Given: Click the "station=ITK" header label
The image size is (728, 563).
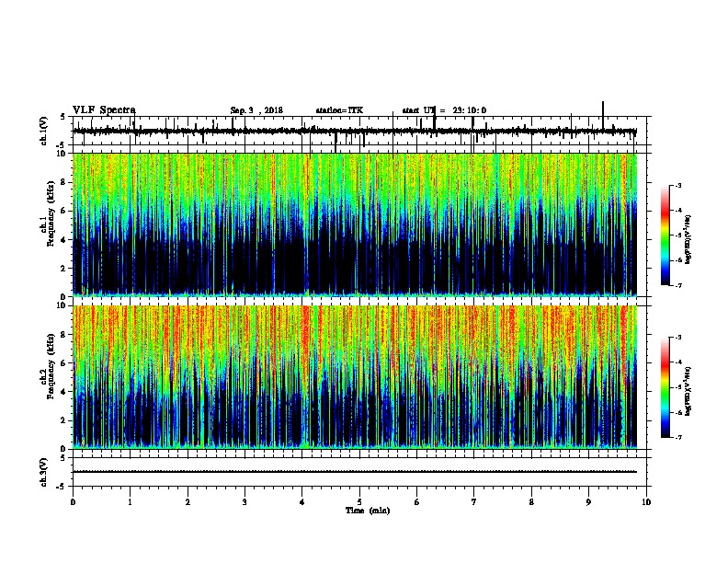Looking at the screenshot, I should (339, 110).
